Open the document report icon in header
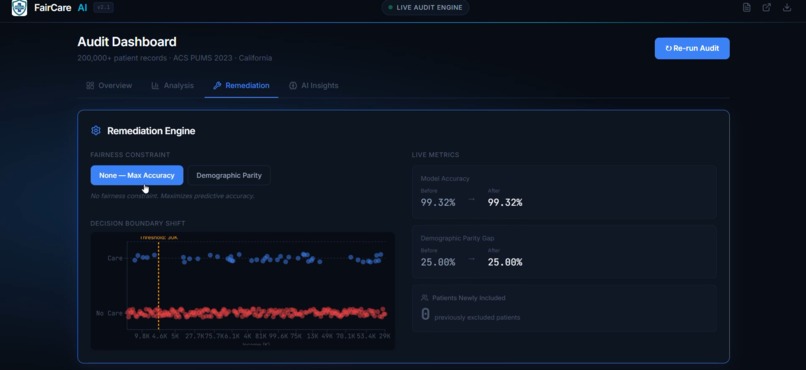This screenshot has height=370, width=806. click(x=746, y=8)
